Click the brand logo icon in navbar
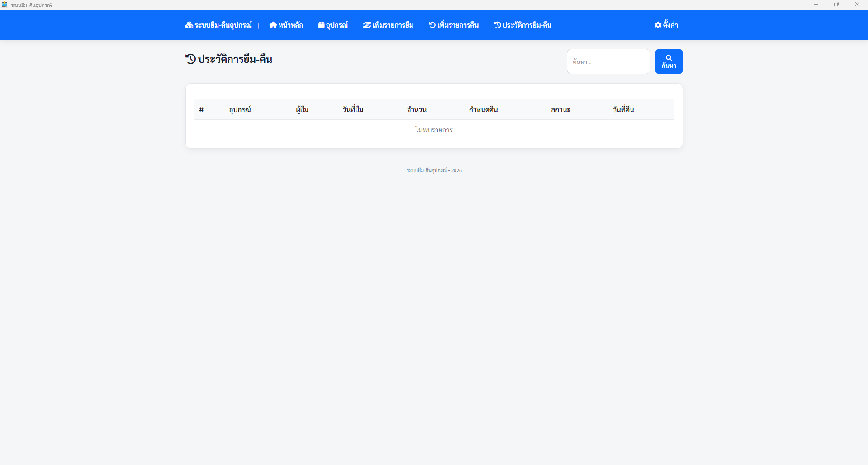Viewport: 868px width, 465px height. coord(189,25)
